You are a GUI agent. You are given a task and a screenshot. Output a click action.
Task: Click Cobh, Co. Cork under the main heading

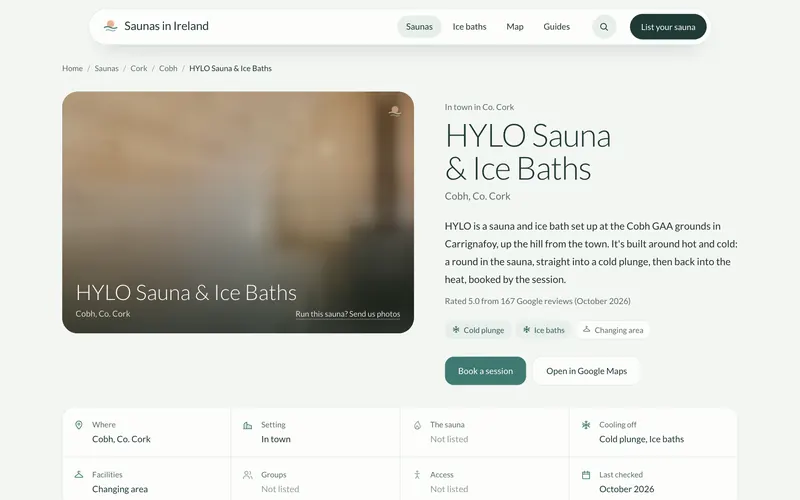pos(478,196)
